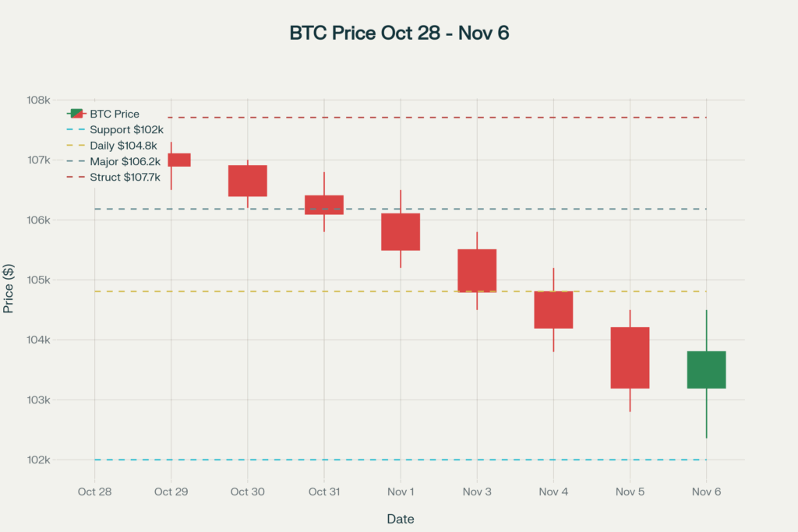Toggle the BTC Price legend entry
The image size is (798, 532).
114,114
